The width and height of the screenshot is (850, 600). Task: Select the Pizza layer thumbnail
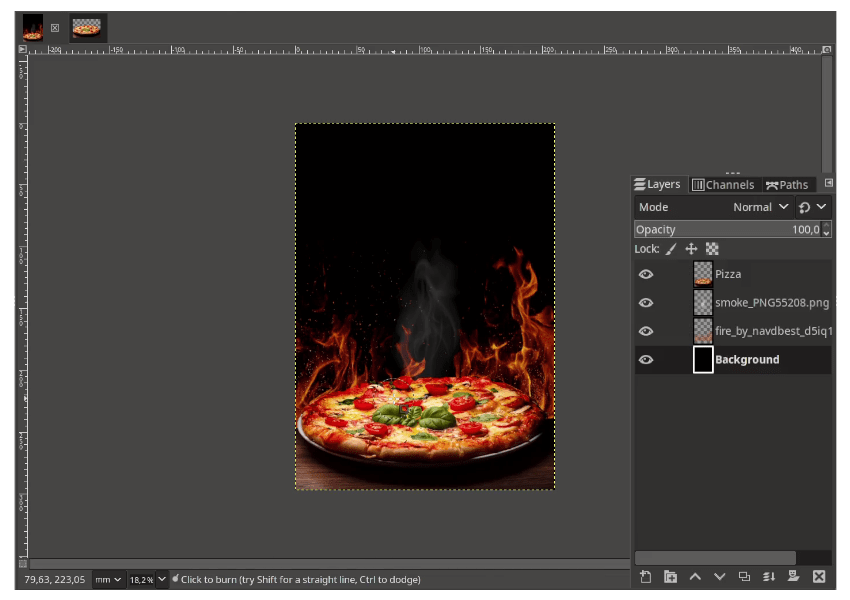tap(703, 274)
